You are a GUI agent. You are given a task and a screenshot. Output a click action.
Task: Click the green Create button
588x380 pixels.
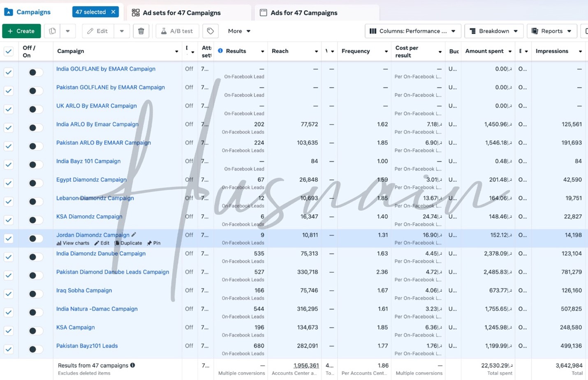tap(21, 31)
